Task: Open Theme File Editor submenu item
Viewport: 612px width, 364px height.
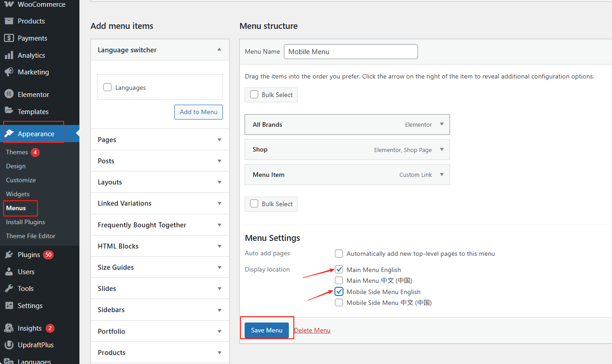Action: [x=31, y=236]
